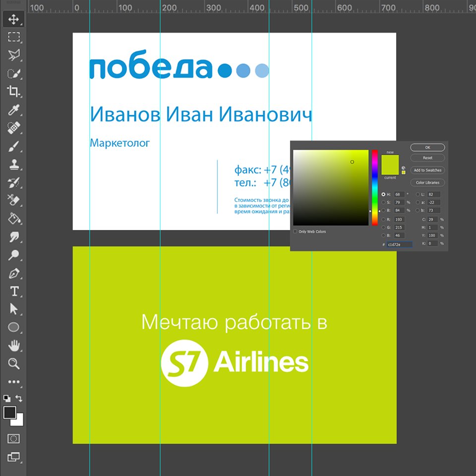Image resolution: width=476 pixels, height=476 pixels.
Task: Click a point on the vertical hue slider
Action: 375,187
